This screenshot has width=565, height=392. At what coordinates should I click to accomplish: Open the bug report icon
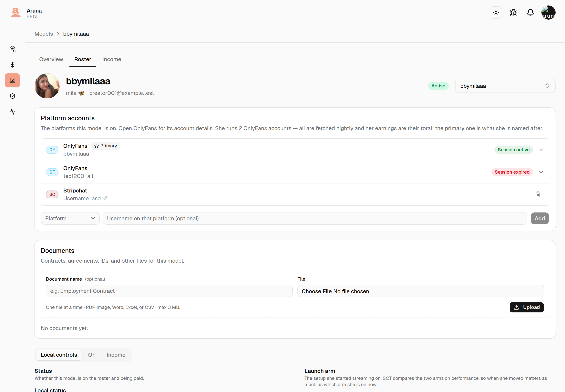tap(513, 13)
